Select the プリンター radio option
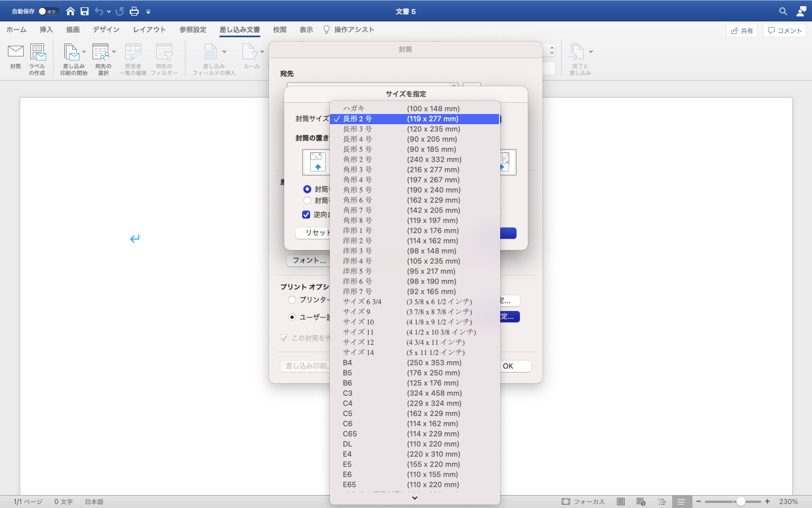This screenshot has height=508, width=812. 292,300
